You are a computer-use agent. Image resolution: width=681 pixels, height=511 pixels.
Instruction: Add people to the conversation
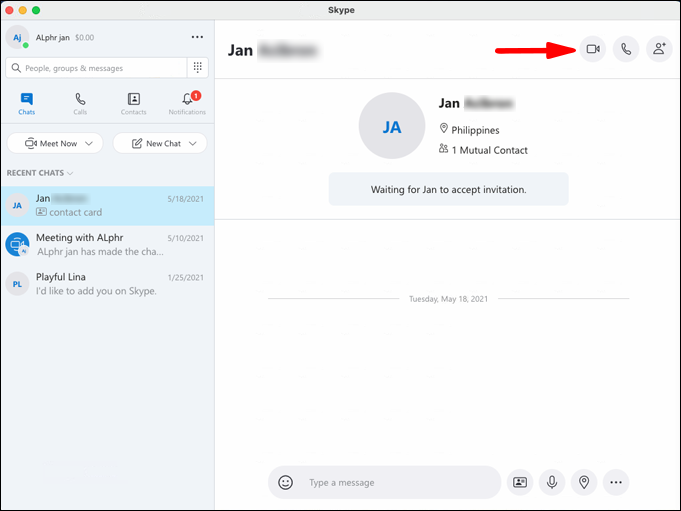click(x=659, y=49)
